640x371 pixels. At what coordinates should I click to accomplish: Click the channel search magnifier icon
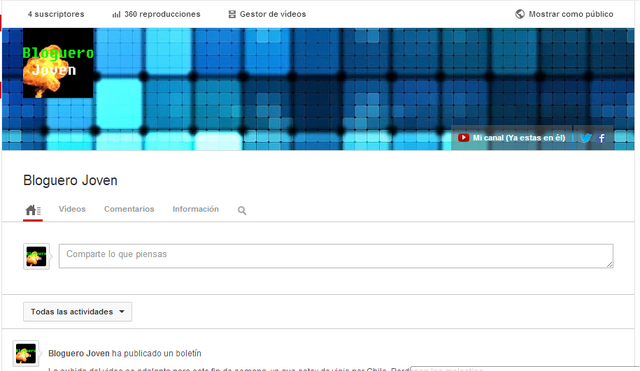click(242, 211)
